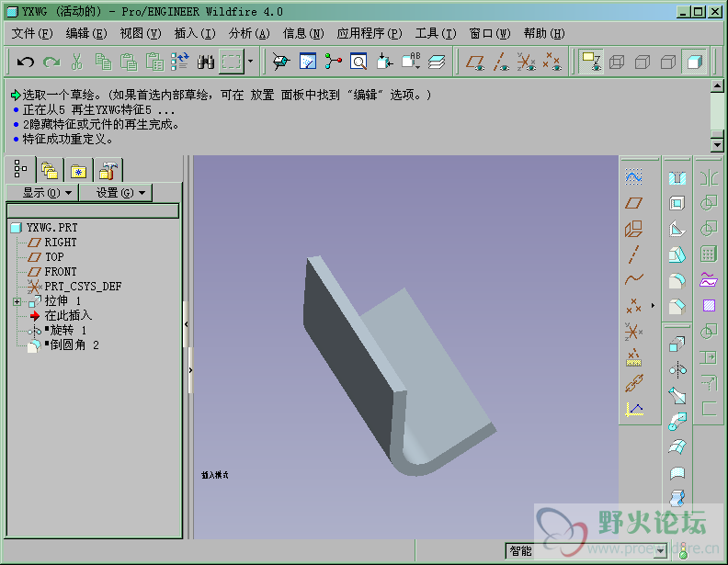
Task: Open the 插入(I) menu
Action: click(195, 33)
